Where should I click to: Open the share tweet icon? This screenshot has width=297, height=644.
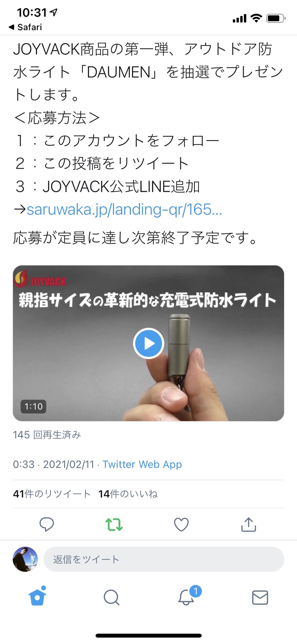249,524
